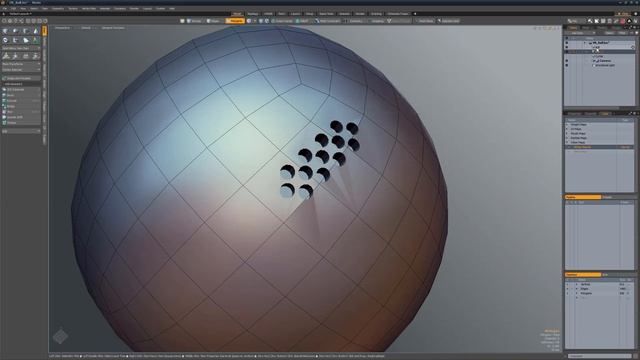Click the Default shading style label
The width and height of the screenshot is (640, 360).
tap(86, 28)
